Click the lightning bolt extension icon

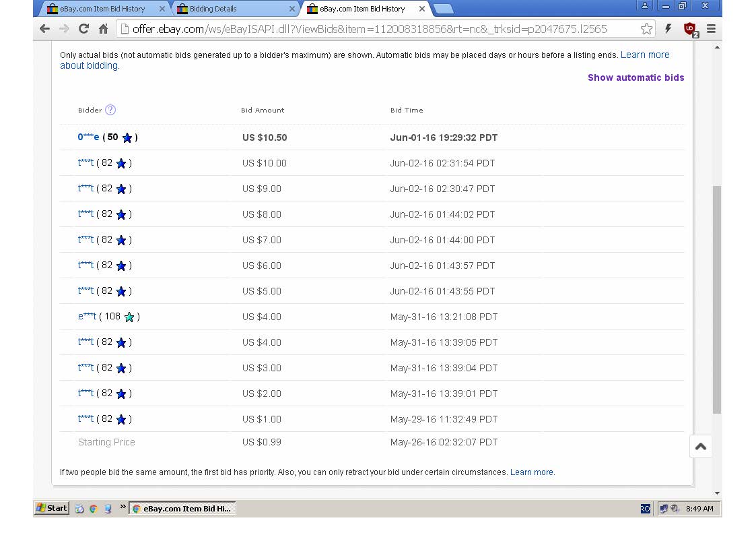pos(668,29)
